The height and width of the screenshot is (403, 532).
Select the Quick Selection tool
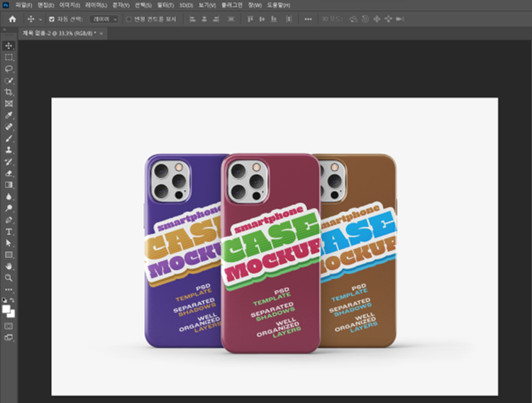click(x=9, y=80)
